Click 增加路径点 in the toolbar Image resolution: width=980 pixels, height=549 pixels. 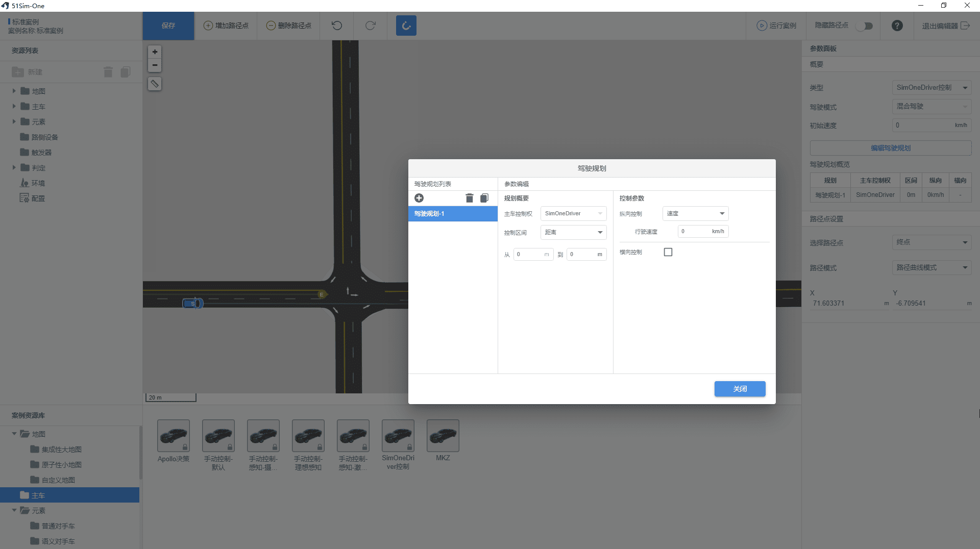coord(226,26)
